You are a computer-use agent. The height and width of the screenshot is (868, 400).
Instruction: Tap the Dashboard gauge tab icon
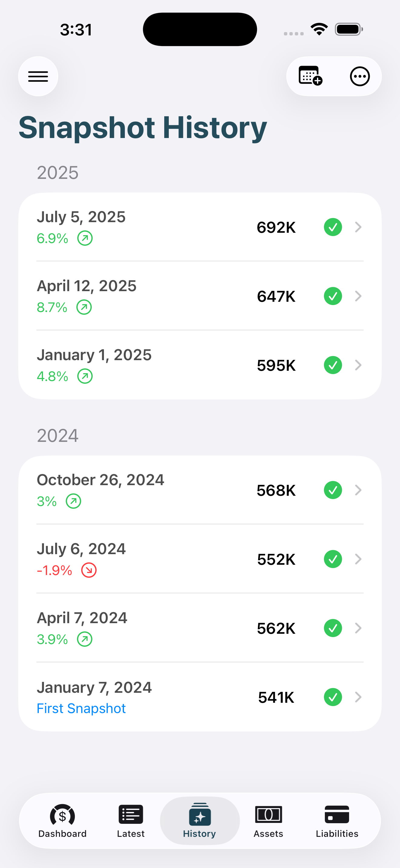pyautogui.click(x=62, y=815)
